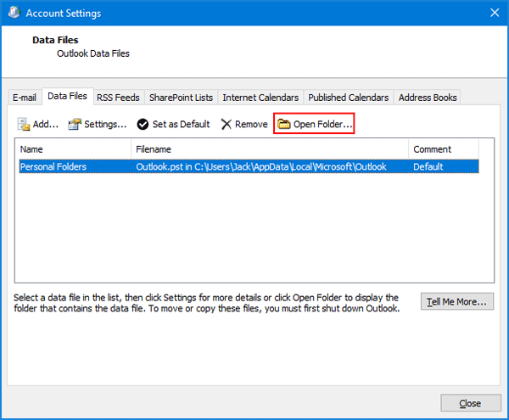This screenshot has height=420, width=509.
Task: Close the dialog with the title bar X
Action: tap(495, 13)
